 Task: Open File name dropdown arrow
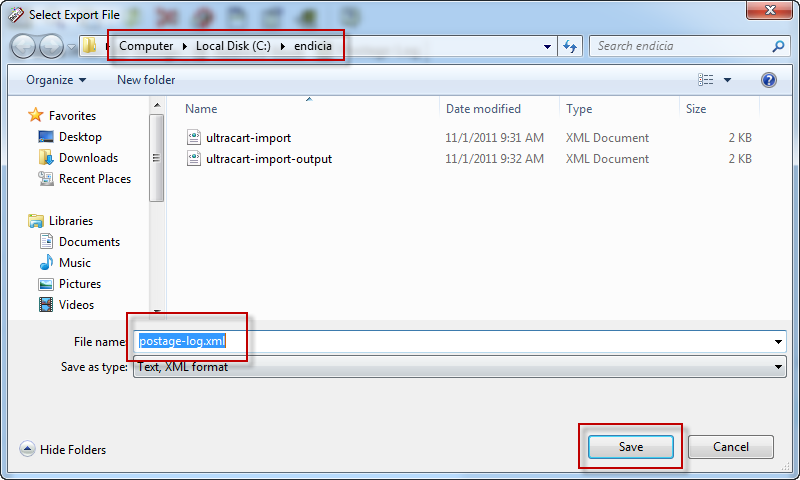(x=778, y=341)
